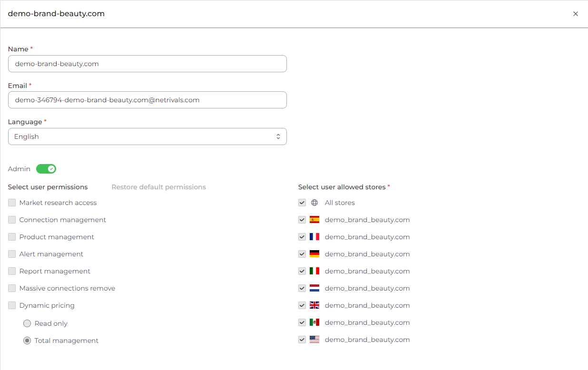
Task: Click the globe icon beside All stores
Action: click(x=314, y=203)
